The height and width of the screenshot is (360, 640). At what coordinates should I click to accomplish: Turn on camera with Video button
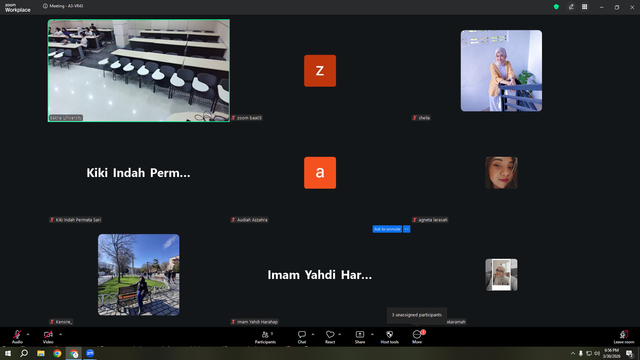[48, 336]
